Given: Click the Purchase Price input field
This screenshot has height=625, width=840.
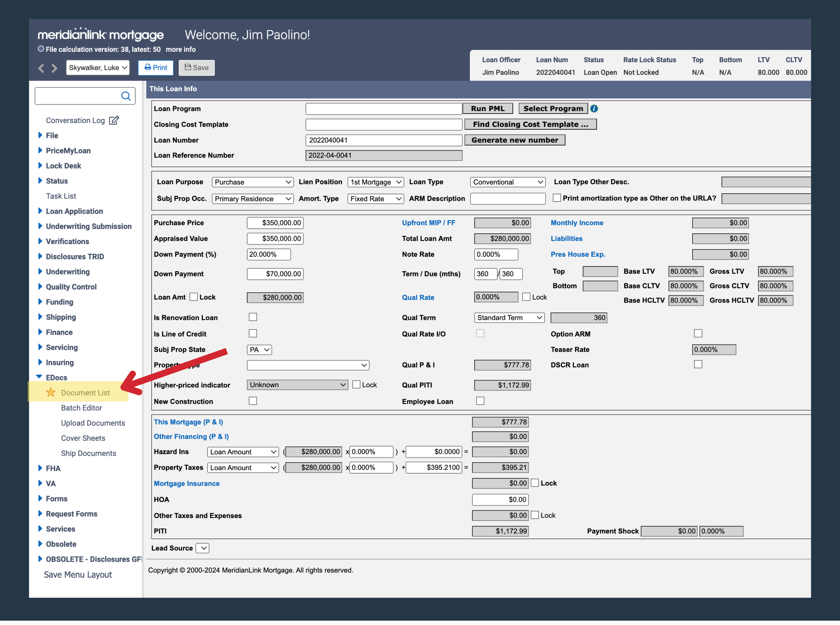Looking at the screenshot, I should pos(275,223).
